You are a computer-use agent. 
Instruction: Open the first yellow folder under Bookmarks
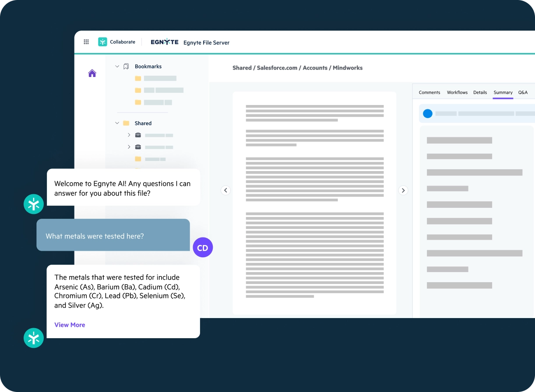point(139,78)
